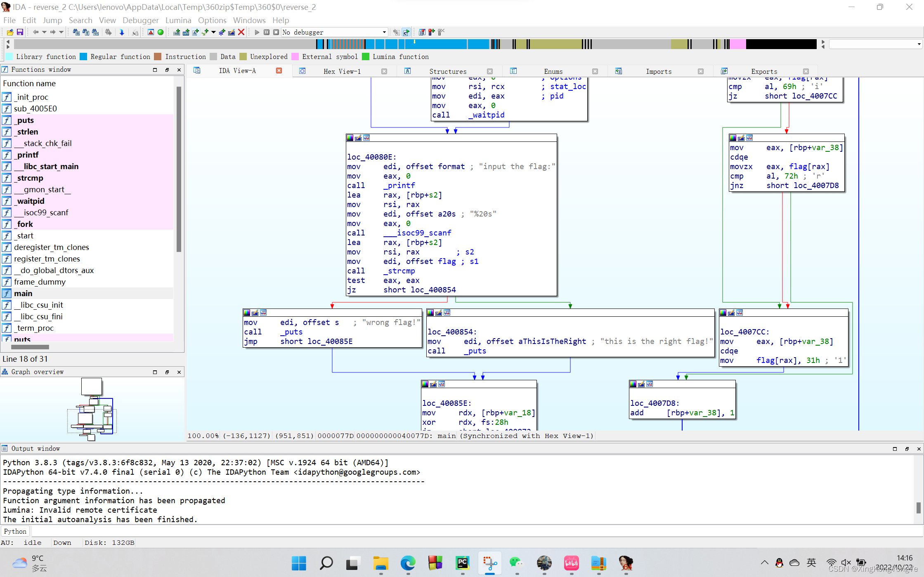The width and height of the screenshot is (924, 577).
Task: Open binary search with the binoculars icon
Action: [95, 32]
